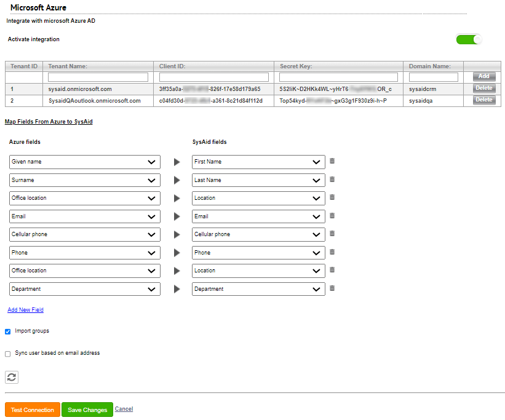
Task: Expand the Surname Azure field dropdown
Action: [x=85, y=180]
